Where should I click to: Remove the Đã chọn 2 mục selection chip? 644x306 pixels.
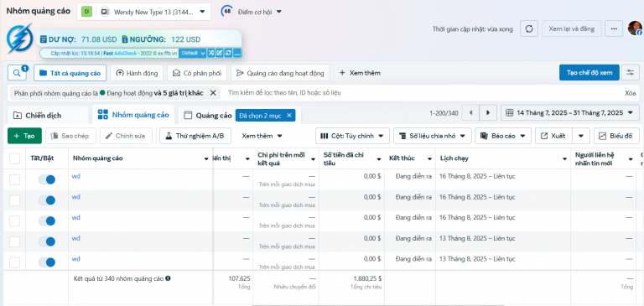pos(288,116)
